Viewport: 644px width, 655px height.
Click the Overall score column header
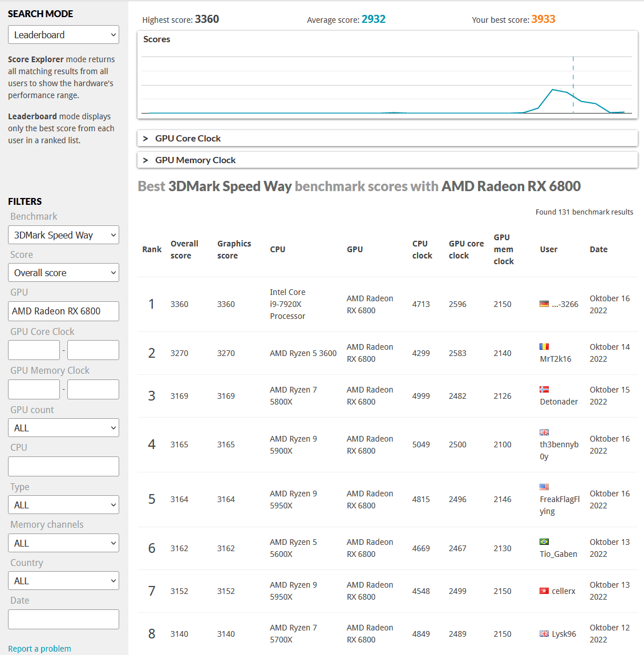[184, 249]
